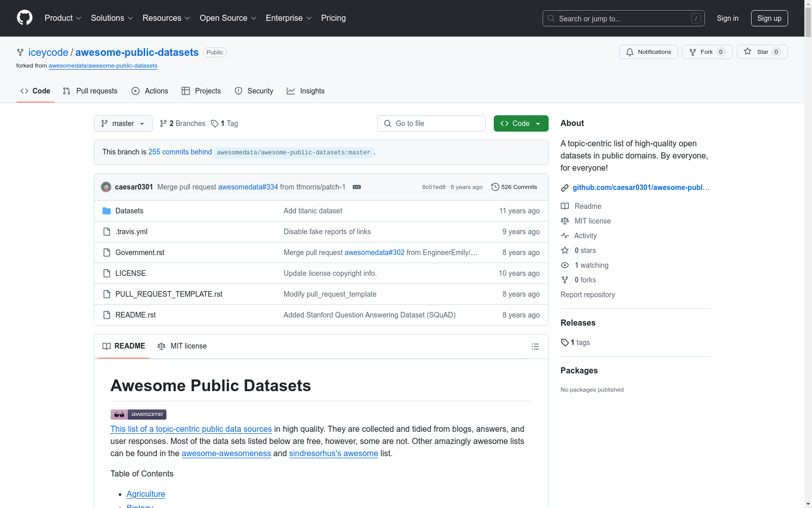
Task: Open the Activity link
Action: (x=579, y=236)
